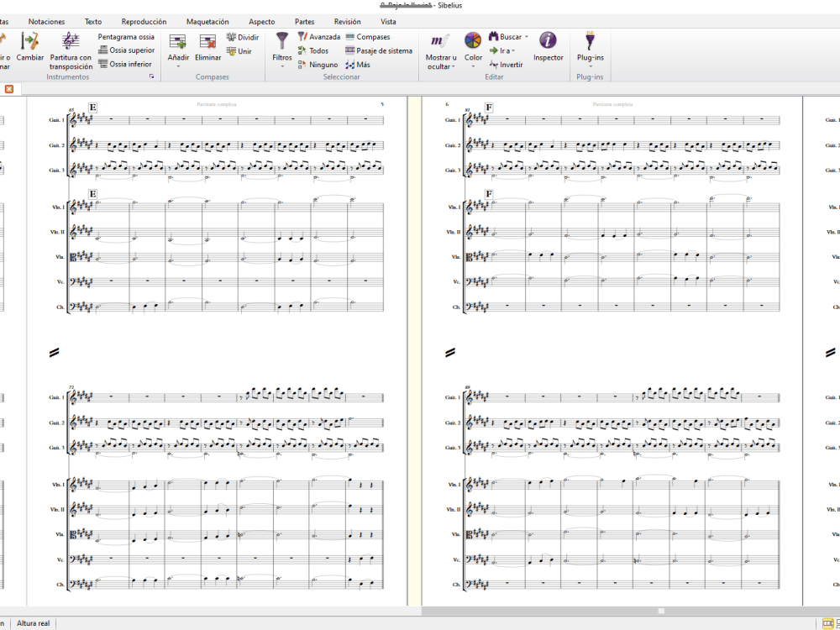Switch to the Notaciones ribbon tab
This screenshot has width=840, height=630.
[46, 22]
